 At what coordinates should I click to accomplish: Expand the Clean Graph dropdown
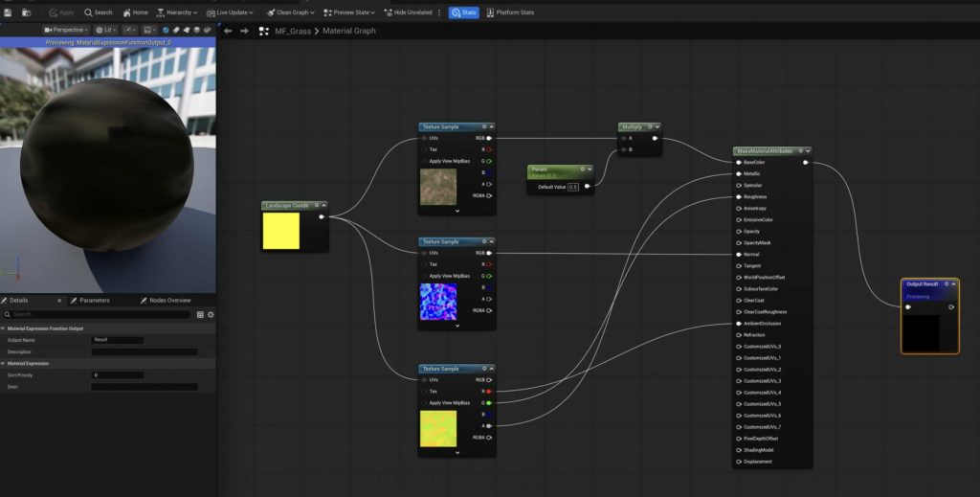click(292, 12)
